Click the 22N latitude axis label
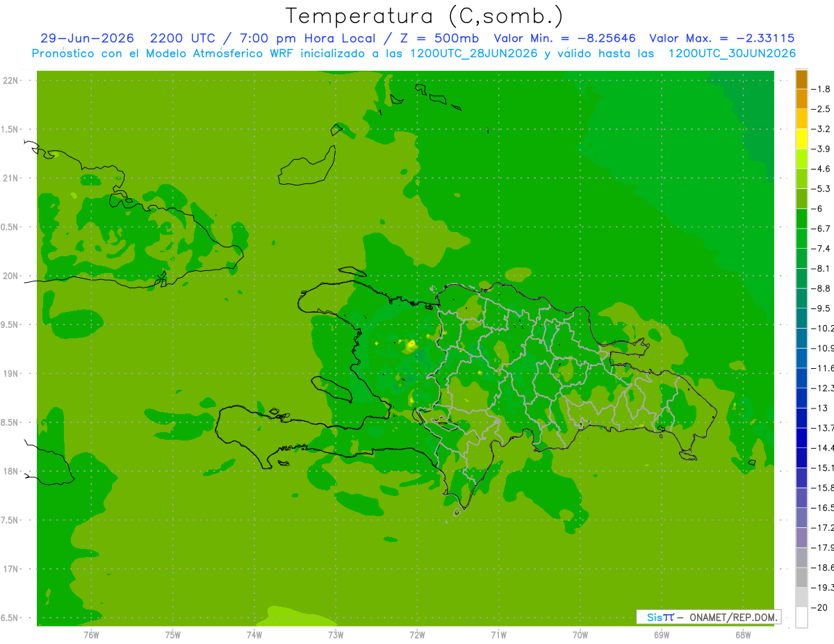This screenshot has width=834, height=644. coord(10,81)
